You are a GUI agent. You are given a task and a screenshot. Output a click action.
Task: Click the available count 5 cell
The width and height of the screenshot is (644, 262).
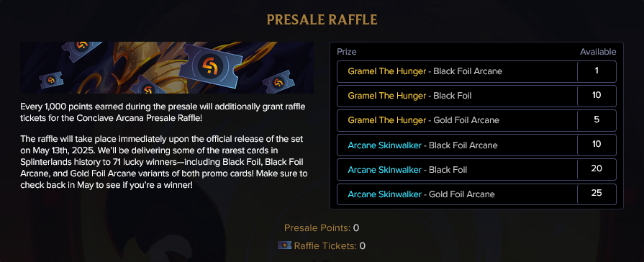point(597,120)
